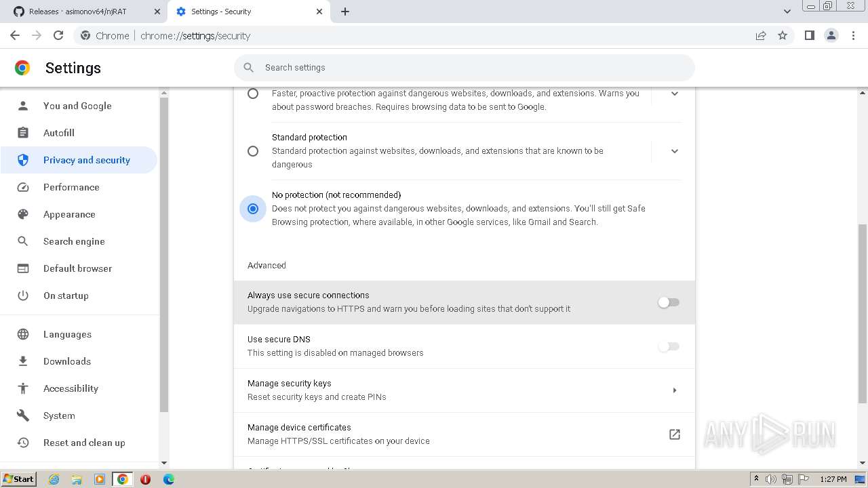Expand Enhanced protection details chevron

pos(674,94)
